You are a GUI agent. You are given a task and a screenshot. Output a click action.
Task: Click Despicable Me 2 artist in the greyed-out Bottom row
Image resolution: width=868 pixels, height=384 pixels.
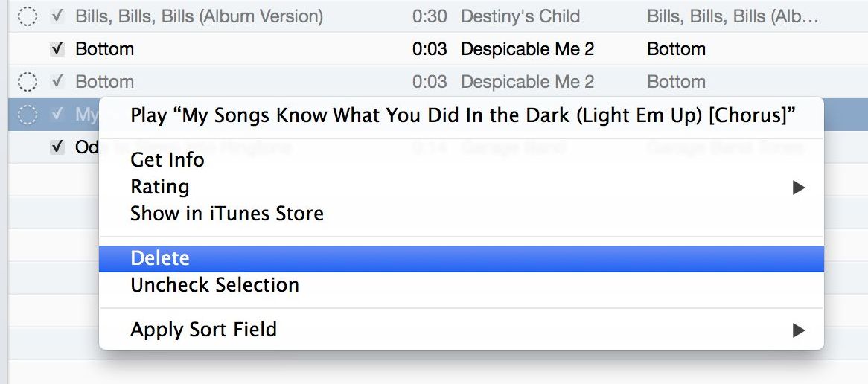(x=527, y=81)
